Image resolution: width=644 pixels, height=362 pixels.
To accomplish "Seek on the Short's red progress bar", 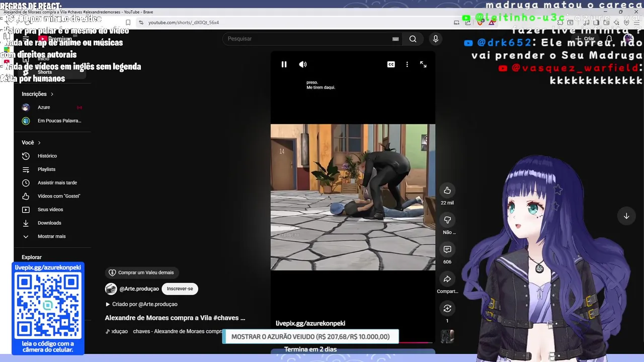I will (x=415, y=343).
